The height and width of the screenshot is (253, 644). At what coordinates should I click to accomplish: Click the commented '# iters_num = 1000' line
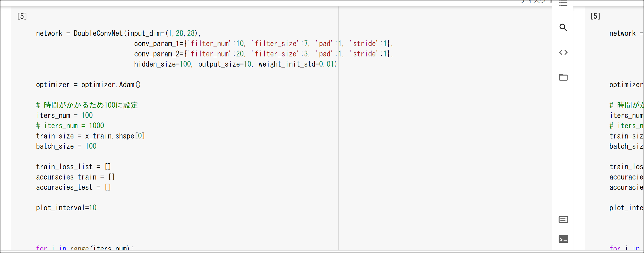(70, 126)
